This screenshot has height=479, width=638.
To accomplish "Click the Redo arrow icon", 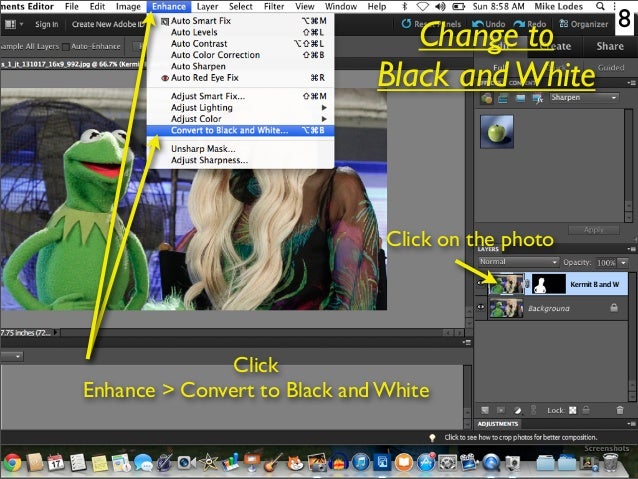I will pyautogui.click(x=520, y=24).
